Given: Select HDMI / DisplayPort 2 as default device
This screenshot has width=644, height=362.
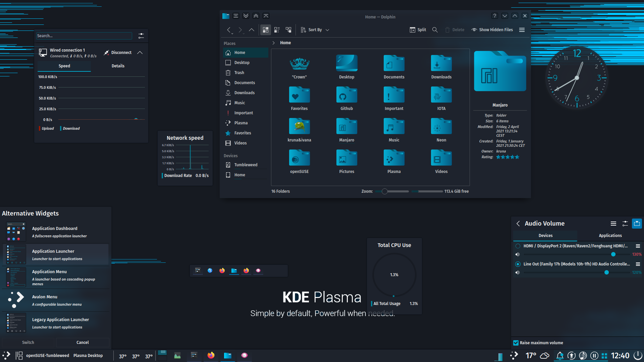Looking at the screenshot, I should click(518, 246).
